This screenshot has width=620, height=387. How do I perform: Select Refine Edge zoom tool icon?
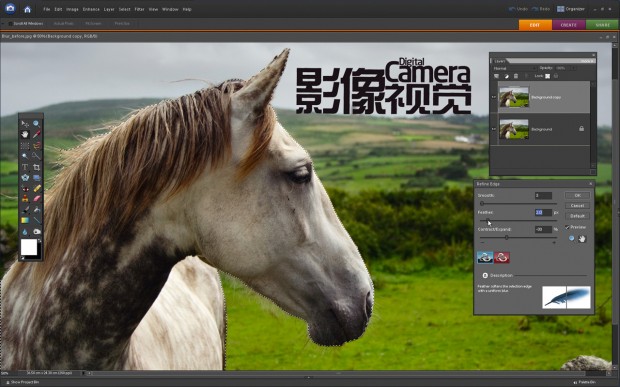571,238
